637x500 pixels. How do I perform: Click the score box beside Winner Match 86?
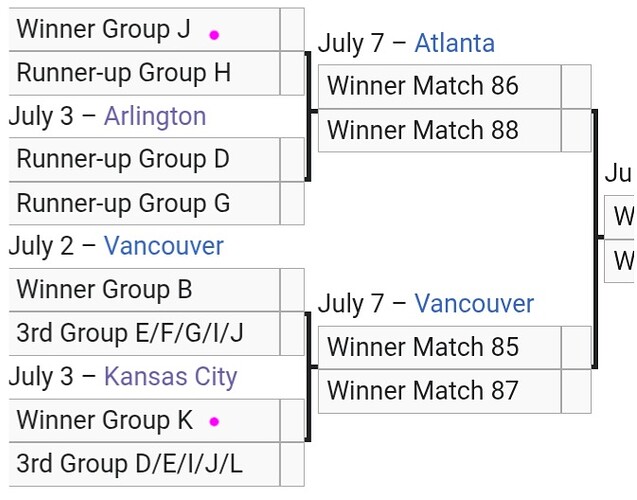coord(576,87)
